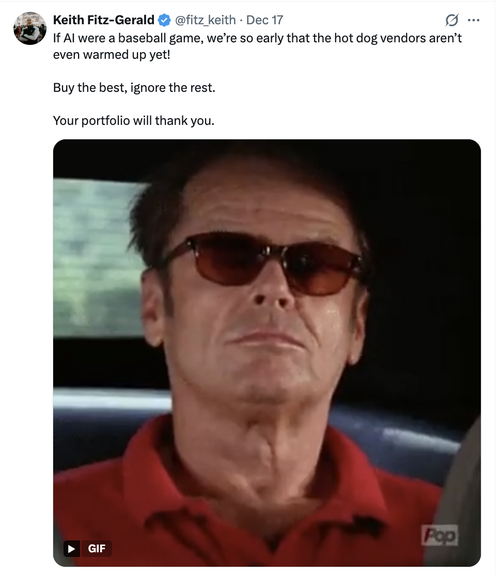Open Keith Fitz-Gerald's profile avatar
Screen dimensions: 500x575
click(x=30, y=28)
